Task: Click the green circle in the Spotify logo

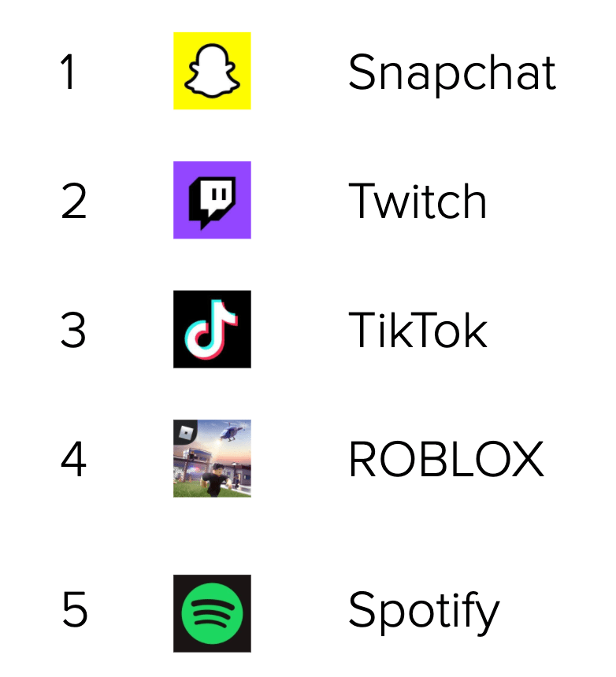Action: pyautogui.click(x=212, y=614)
